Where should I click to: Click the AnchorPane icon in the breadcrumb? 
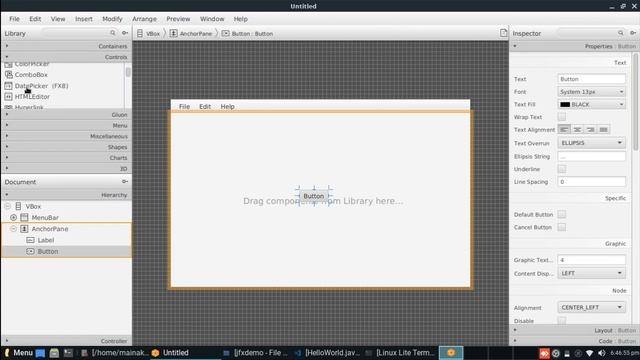coord(173,33)
